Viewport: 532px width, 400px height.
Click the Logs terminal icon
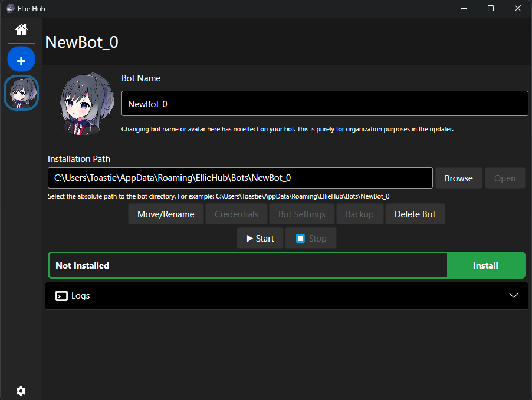(61, 296)
